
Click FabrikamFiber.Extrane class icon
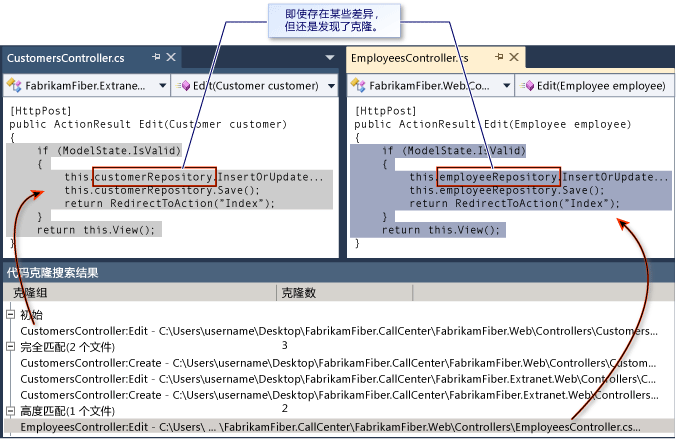[x=14, y=85]
